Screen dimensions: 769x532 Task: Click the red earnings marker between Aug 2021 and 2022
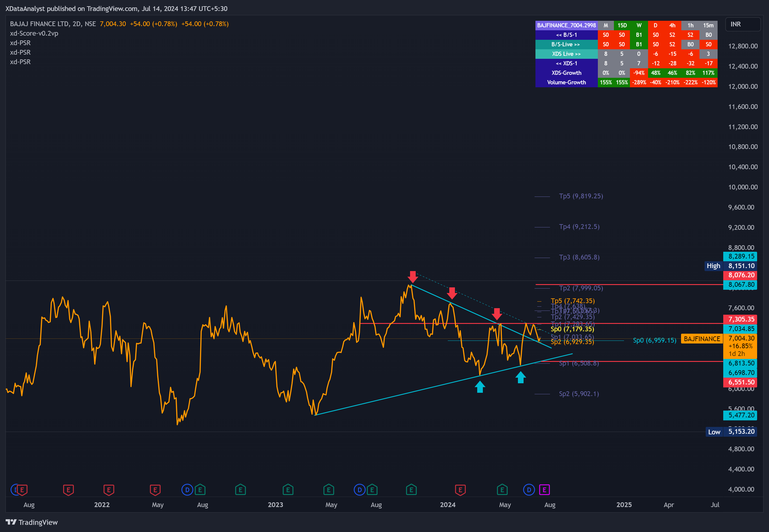[68, 490]
